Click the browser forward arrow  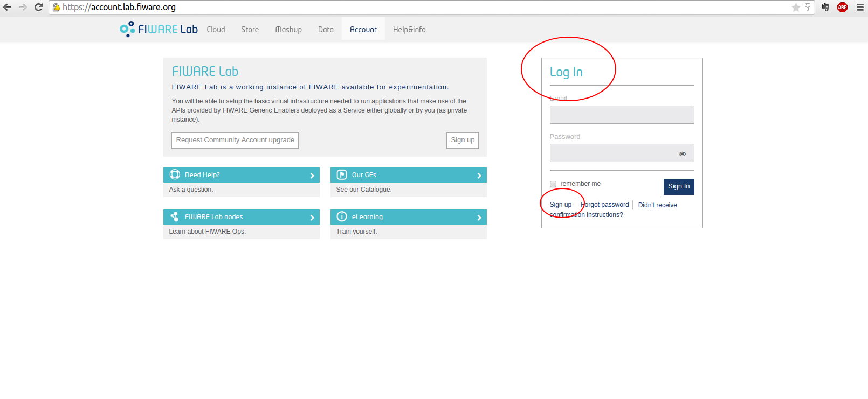pyautogui.click(x=23, y=8)
